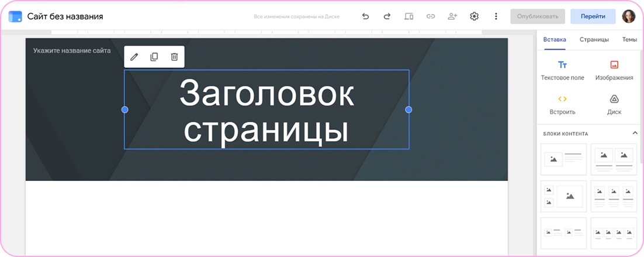The image size is (644, 257).
Task: Click the user profile avatar
Action: [628, 16]
